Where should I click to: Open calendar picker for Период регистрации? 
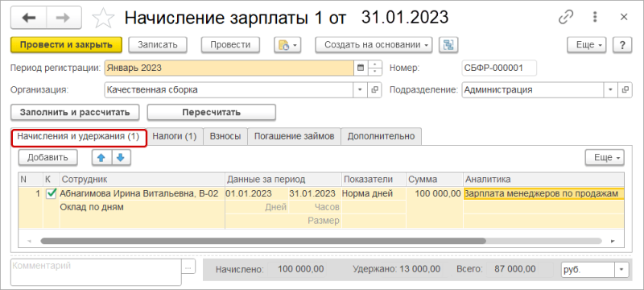361,68
